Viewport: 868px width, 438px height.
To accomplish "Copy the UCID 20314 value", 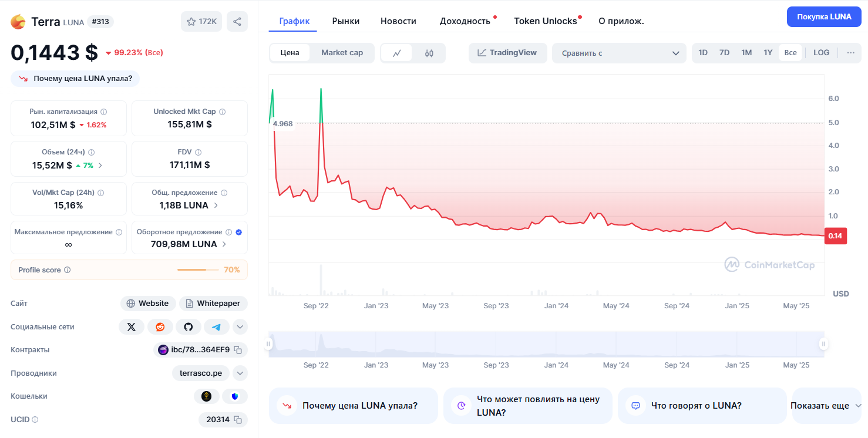I will (x=238, y=420).
